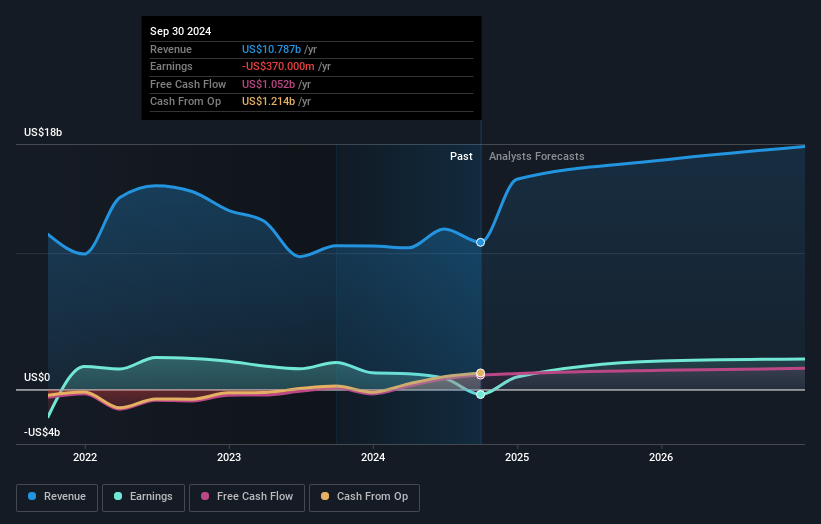Toggle the Revenue legend button
The width and height of the screenshot is (821, 524).
tap(57, 497)
